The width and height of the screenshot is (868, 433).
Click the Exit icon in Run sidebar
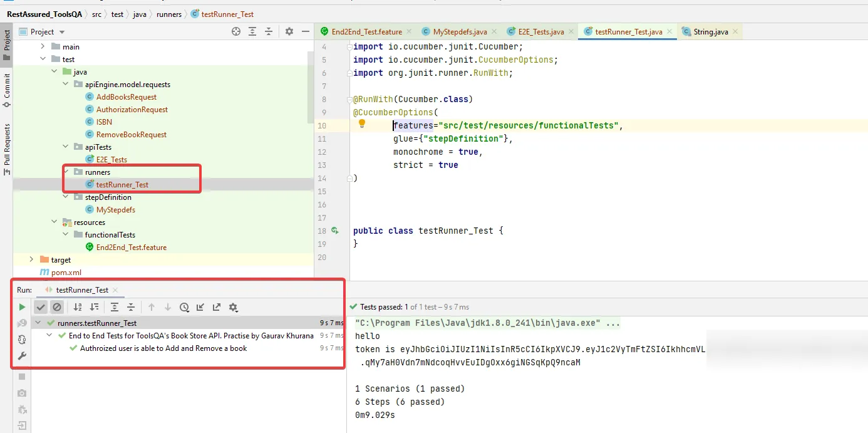tap(22, 426)
